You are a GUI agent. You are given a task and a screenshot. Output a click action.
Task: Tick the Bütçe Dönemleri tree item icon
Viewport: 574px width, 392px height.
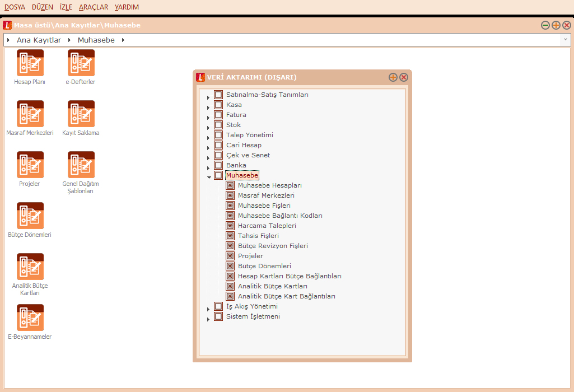coord(230,266)
